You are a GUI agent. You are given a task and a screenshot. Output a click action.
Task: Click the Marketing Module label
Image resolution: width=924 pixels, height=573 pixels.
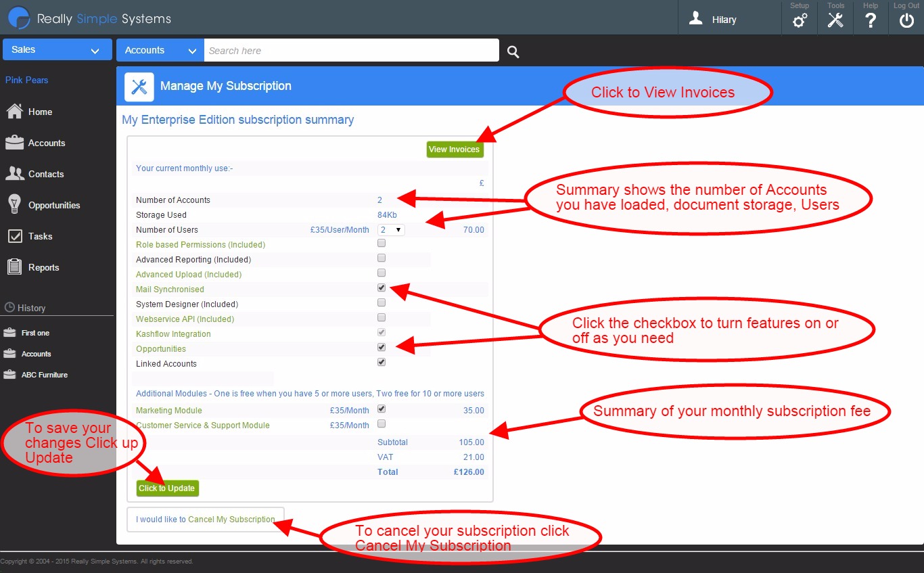coord(169,411)
